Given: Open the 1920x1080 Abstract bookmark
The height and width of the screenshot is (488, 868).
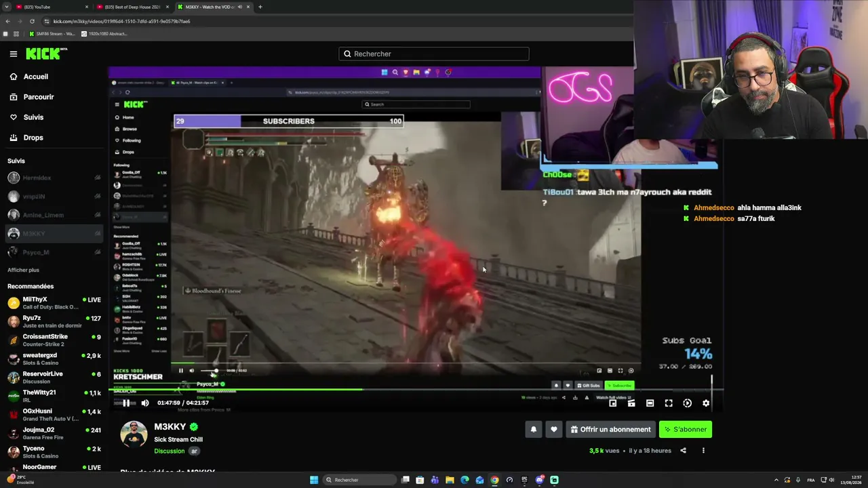Looking at the screenshot, I should (x=104, y=34).
